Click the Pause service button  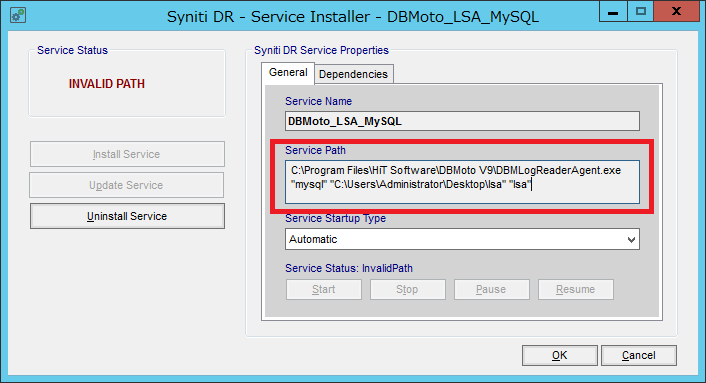click(x=491, y=289)
